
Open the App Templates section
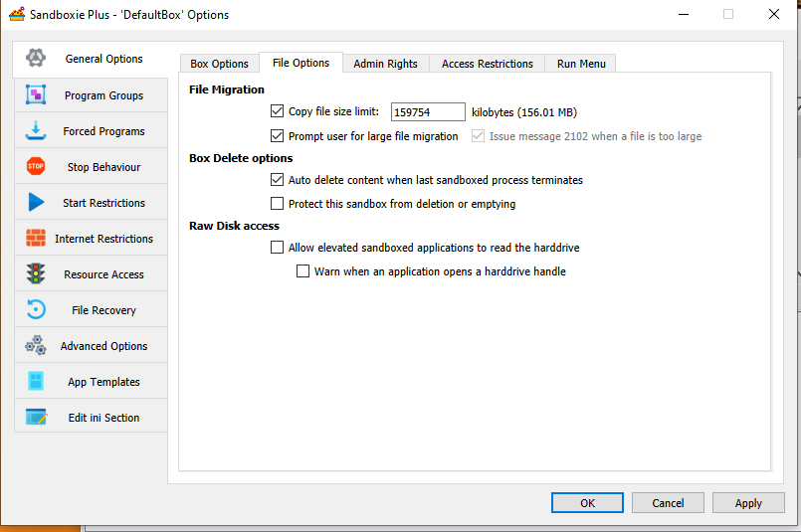coord(91,382)
